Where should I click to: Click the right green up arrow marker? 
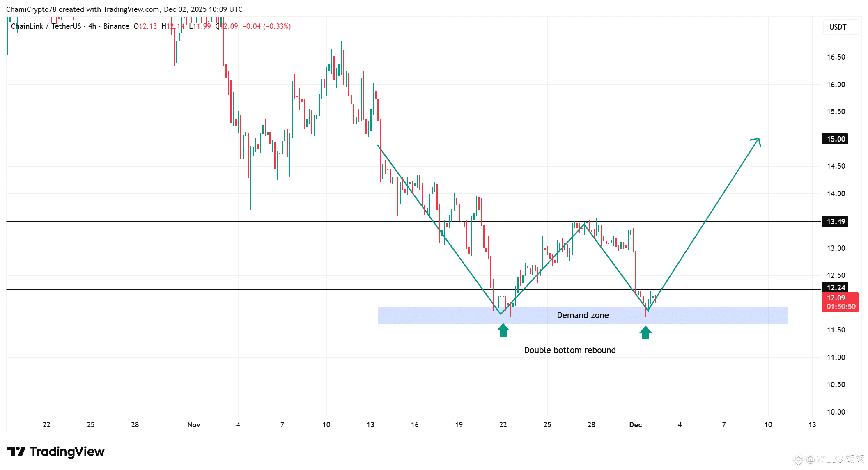[x=645, y=332]
